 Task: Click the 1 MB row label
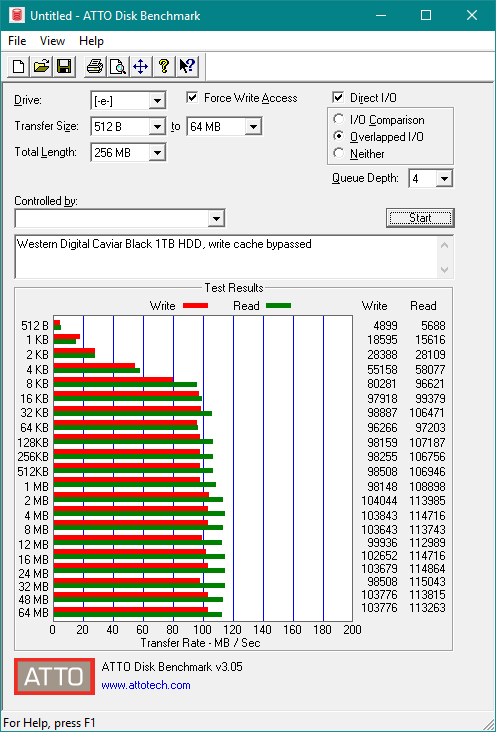(36, 487)
